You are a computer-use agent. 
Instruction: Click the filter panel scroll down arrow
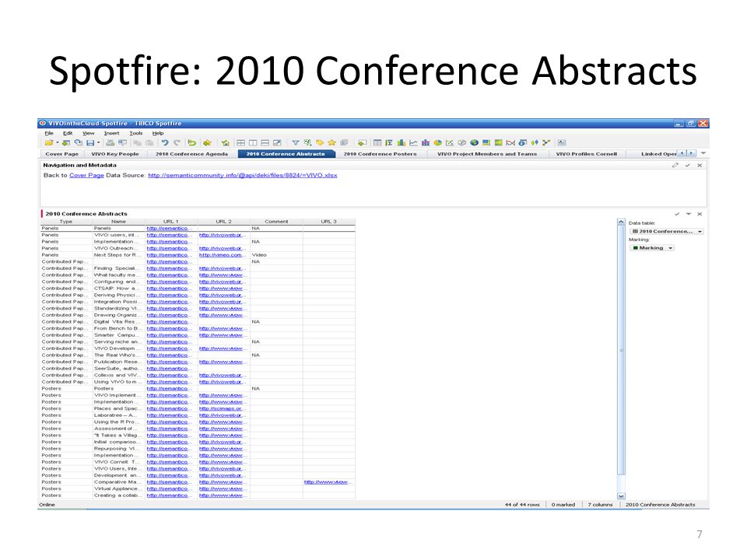tap(621, 496)
